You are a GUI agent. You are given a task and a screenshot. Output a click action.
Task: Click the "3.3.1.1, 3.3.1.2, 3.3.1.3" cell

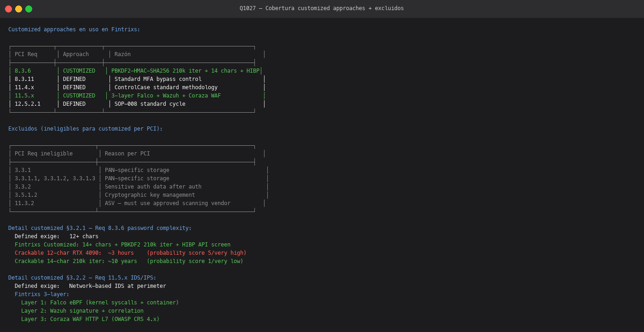[55, 178]
